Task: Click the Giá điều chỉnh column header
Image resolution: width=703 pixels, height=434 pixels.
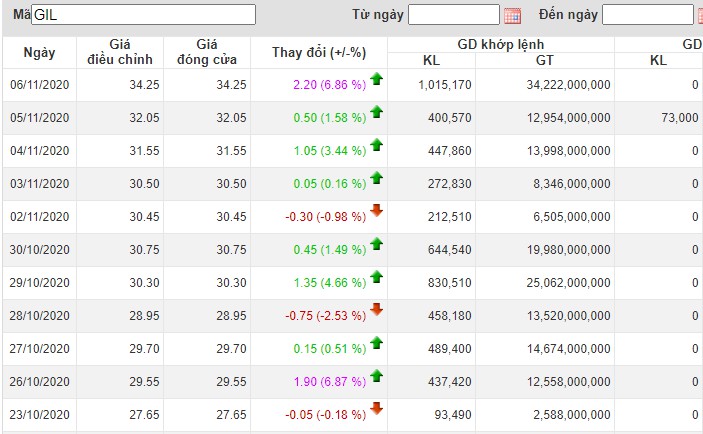Action: (120, 52)
